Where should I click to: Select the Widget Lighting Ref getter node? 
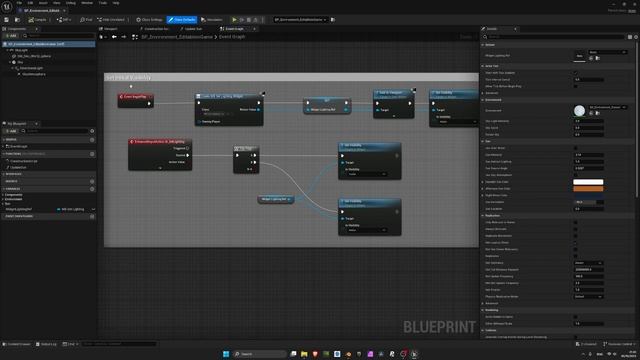click(276, 199)
